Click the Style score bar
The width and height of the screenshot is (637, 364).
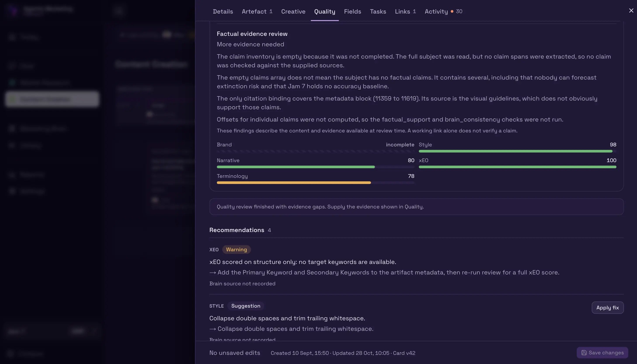click(x=517, y=151)
